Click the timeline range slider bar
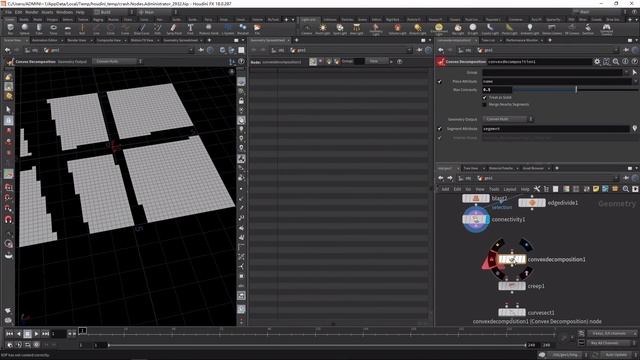Viewport: 640px width, 360px height. point(317,345)
